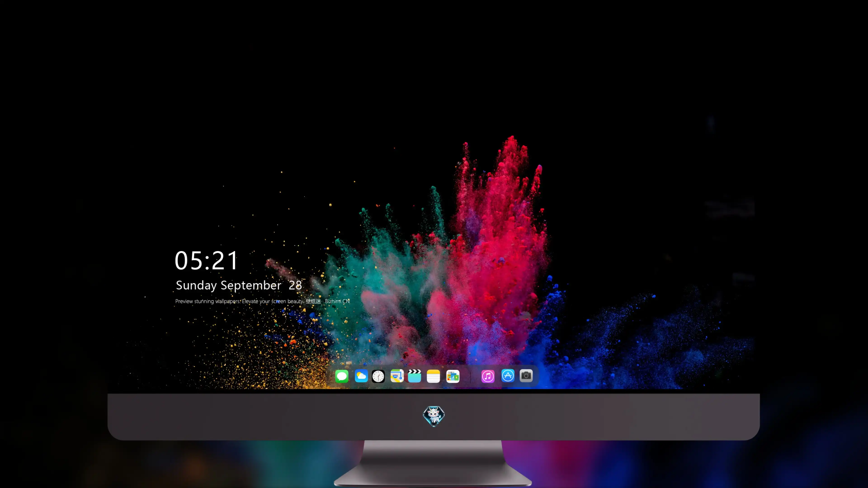
Task: Launch the clapperboard Videos app
Action: (415, 376)
